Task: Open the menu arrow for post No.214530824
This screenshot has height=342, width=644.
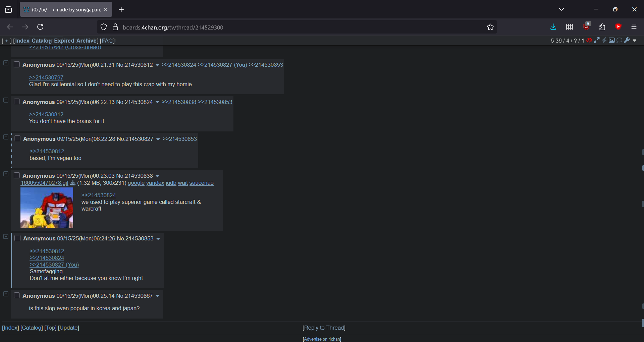Action: coord(157,102)
